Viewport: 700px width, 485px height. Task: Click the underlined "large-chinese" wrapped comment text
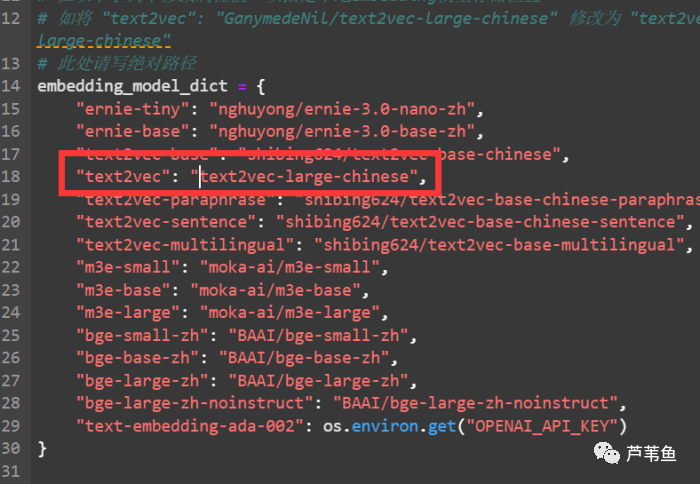pyautogui.click(x=104, y=41)
